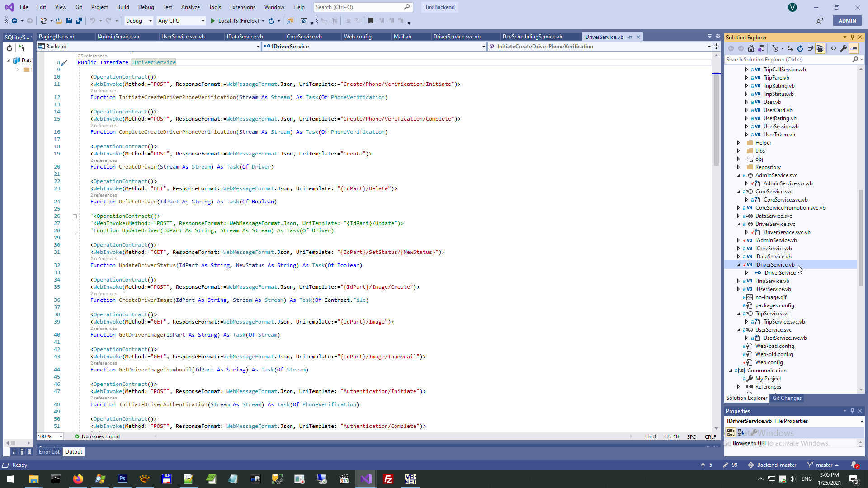
Task: Click the Search Solution Explorer input field
Action: tap(787, 60)
